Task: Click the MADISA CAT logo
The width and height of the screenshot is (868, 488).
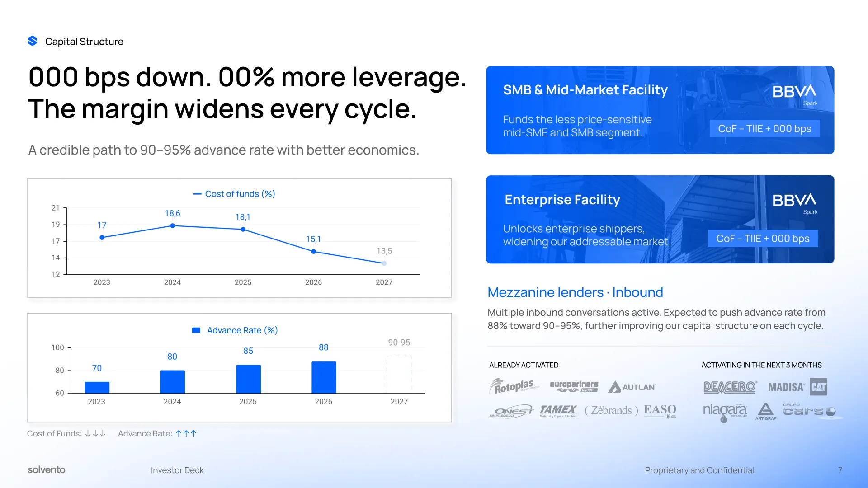Action: (x=797, y=387)
